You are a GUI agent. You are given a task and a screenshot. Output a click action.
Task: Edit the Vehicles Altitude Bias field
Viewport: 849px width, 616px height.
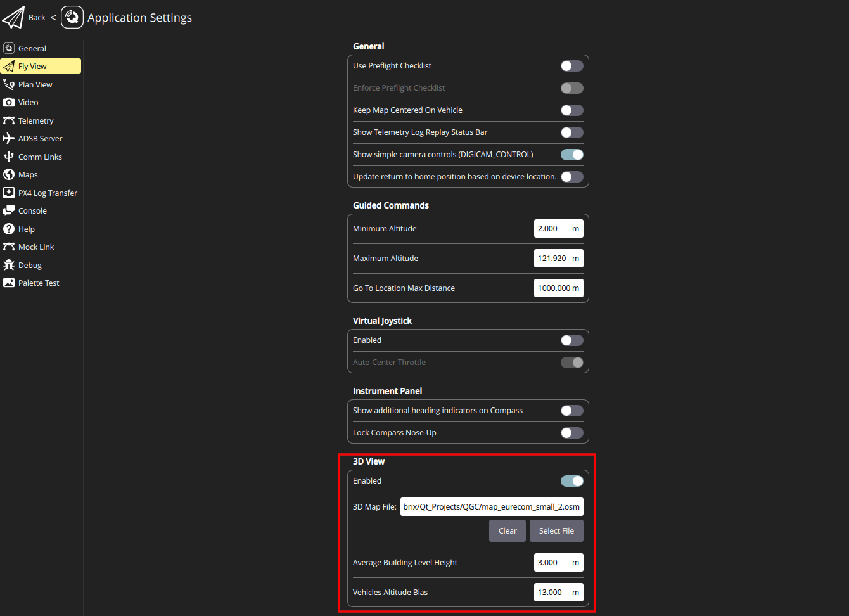(x=552, y=593)
